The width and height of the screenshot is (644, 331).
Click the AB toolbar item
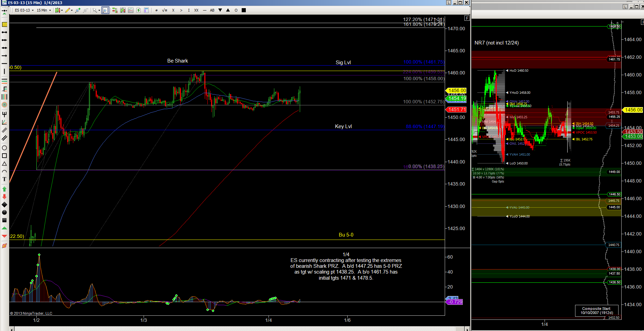tap(212, 10)
